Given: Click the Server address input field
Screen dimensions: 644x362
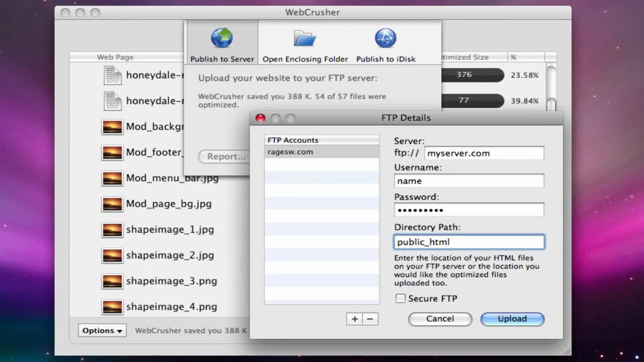Looking at the screenshot, I should [484, 153].
